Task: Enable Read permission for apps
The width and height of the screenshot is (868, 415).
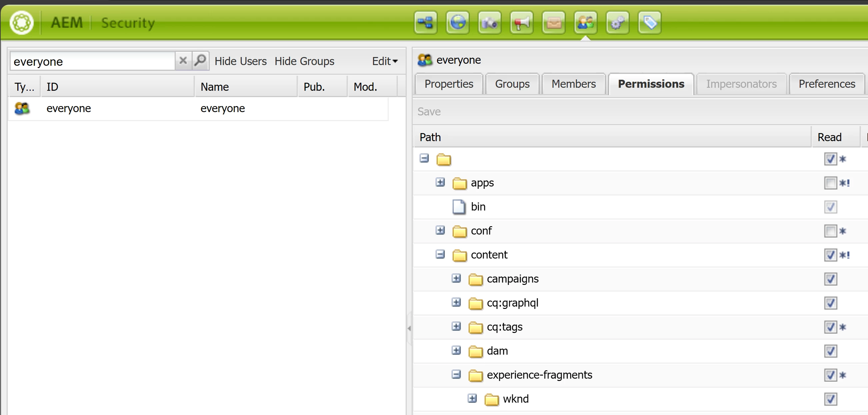Action: click(830, 183)
